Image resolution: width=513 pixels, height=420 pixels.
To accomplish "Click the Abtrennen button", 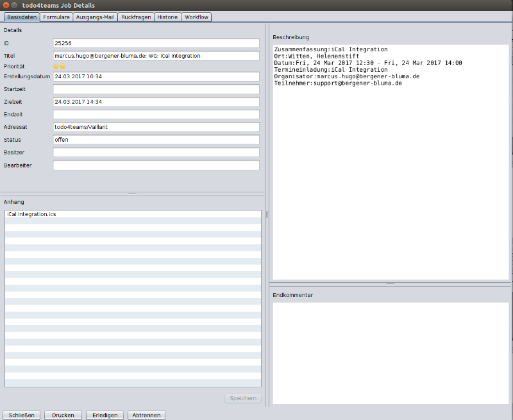I will click(147, 415).
